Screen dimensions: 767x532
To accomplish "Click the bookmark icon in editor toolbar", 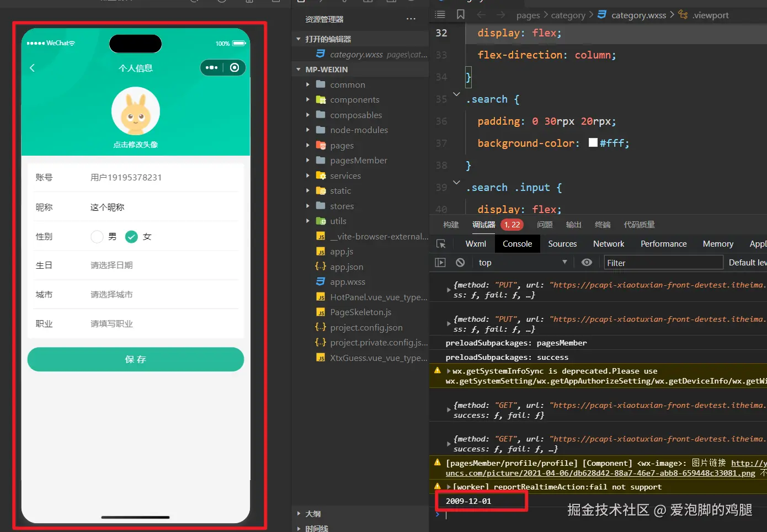I will click(x=461, y=15).
